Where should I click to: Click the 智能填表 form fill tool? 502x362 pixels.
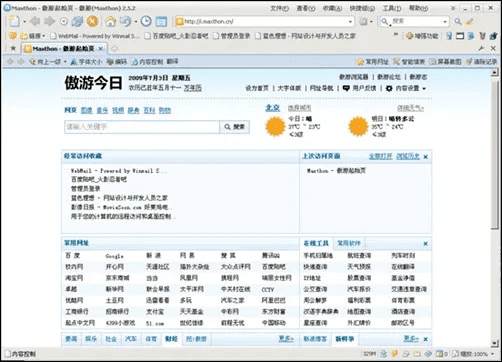pos(409,62)
